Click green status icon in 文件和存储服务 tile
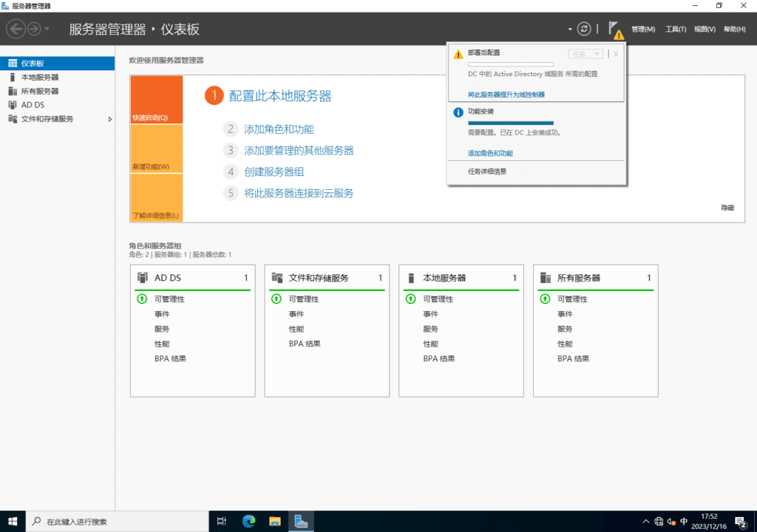The width and height of the screenshot is (757, 532). (x=276, y=299)
